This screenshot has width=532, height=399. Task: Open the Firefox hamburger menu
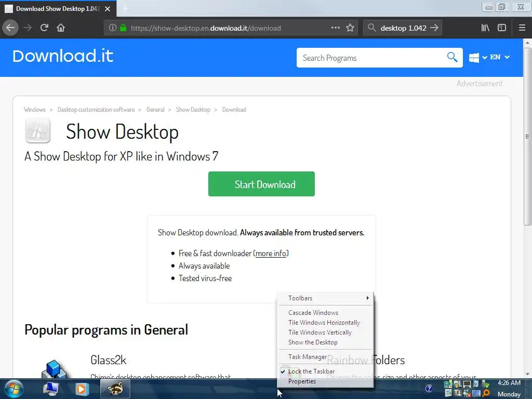pos(522,28)
